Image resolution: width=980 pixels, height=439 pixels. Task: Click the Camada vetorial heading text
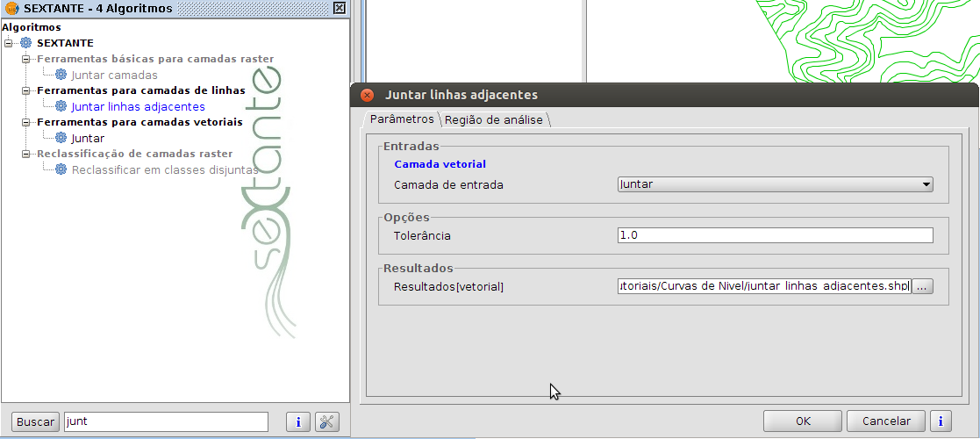point(440,164)
